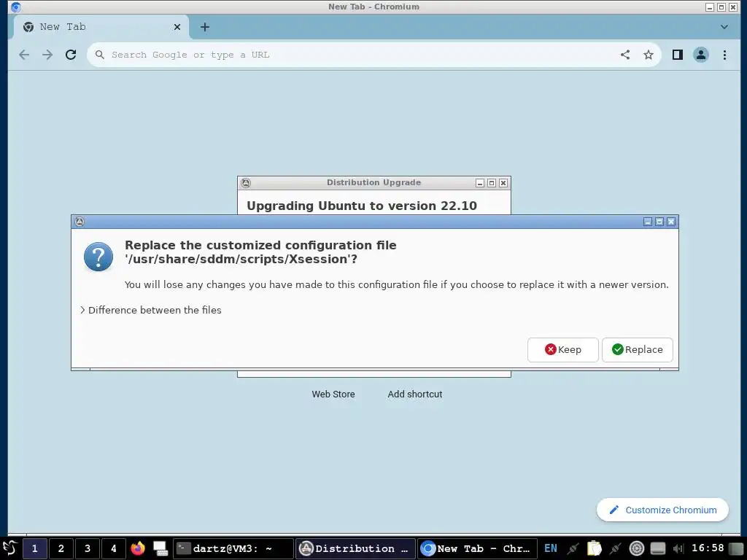This screenshot has width=747, height=560.
Task: Maximize the configuration file dialog
Action: tap(659, 222)
